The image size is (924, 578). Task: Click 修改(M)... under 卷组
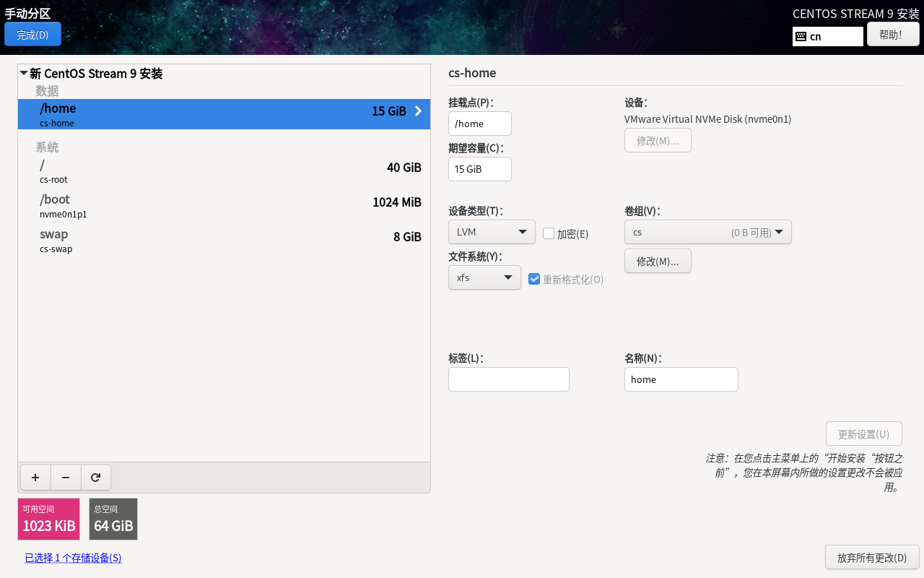658,261
